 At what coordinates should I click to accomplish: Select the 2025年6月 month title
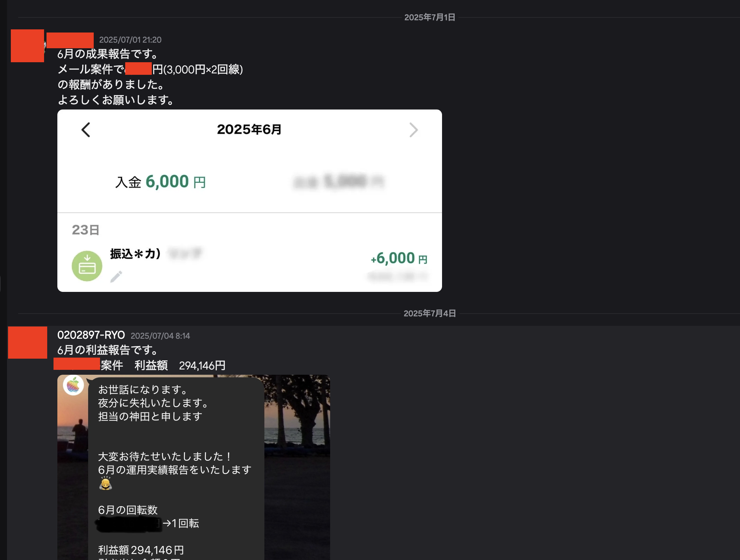(249, 130)
